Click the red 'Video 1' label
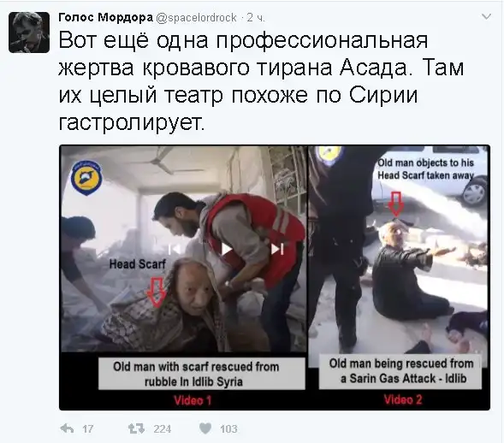 pos(193,400)
